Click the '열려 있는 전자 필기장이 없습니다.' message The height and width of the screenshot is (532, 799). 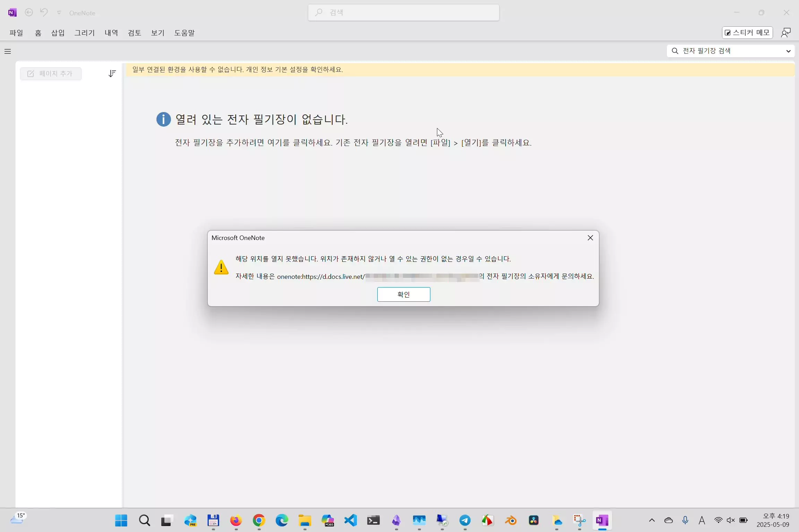261,120
